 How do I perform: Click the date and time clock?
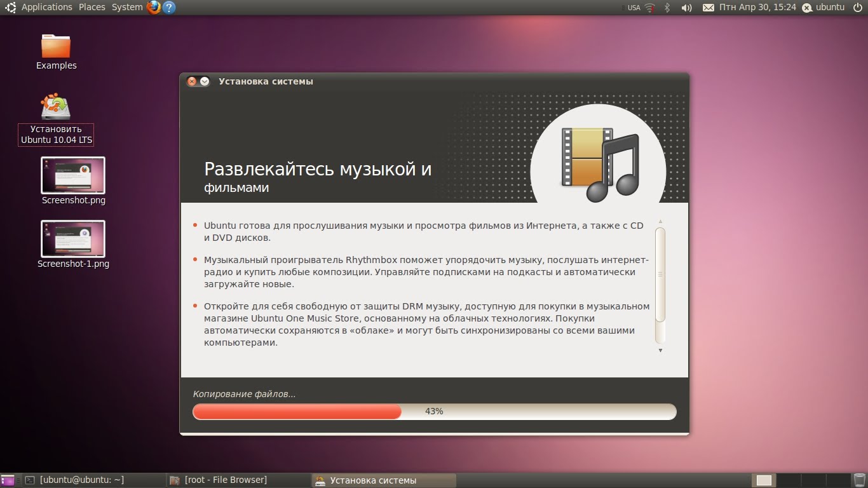(758, 8)
